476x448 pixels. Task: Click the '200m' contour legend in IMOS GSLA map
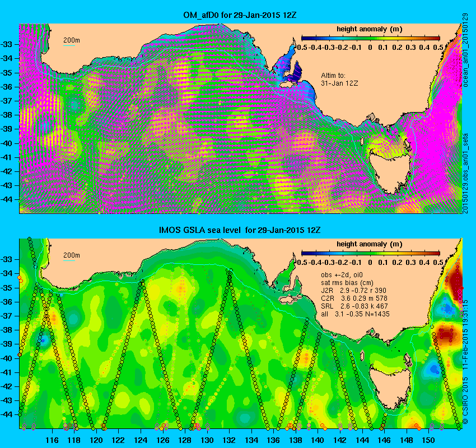(71, 256)
